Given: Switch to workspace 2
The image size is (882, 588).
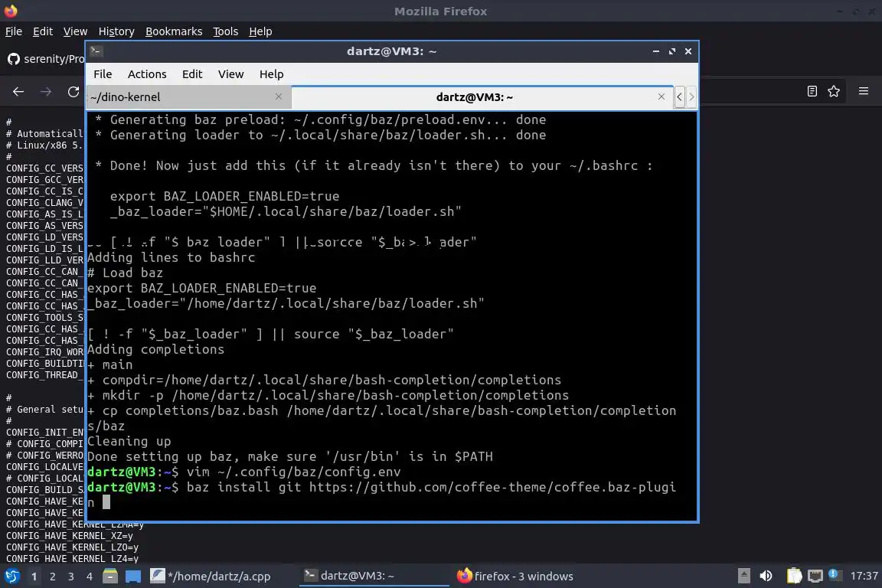Looking at the screenshot, I should 53,577.
